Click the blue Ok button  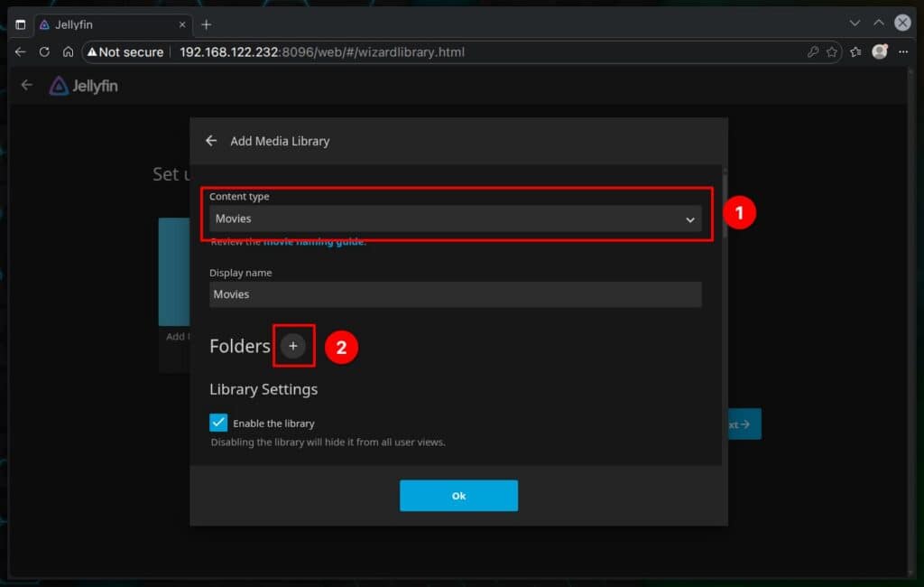coord(458,496)
